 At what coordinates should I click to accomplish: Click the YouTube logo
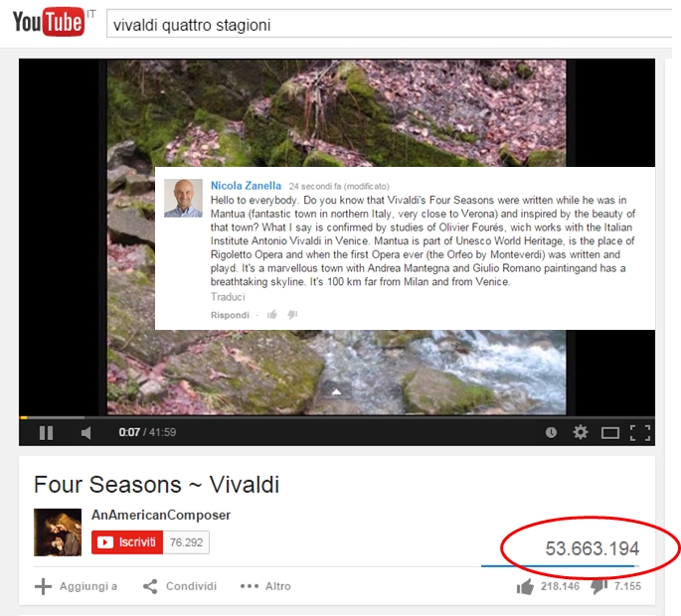(49, 21)
